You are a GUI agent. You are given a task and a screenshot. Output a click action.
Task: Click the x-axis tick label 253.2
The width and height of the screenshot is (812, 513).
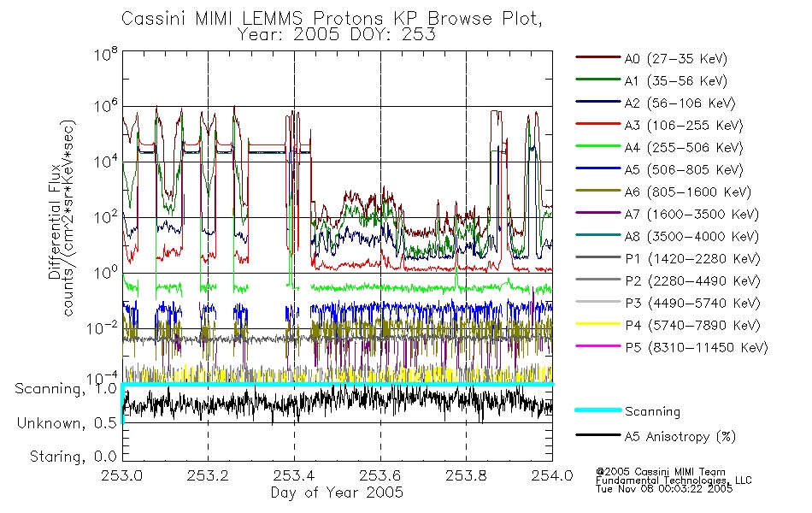click(208, 475)
